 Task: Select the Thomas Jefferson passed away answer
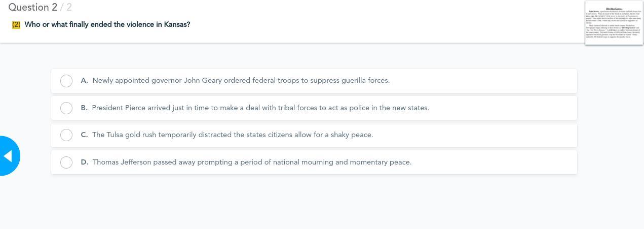click(252, 162)
